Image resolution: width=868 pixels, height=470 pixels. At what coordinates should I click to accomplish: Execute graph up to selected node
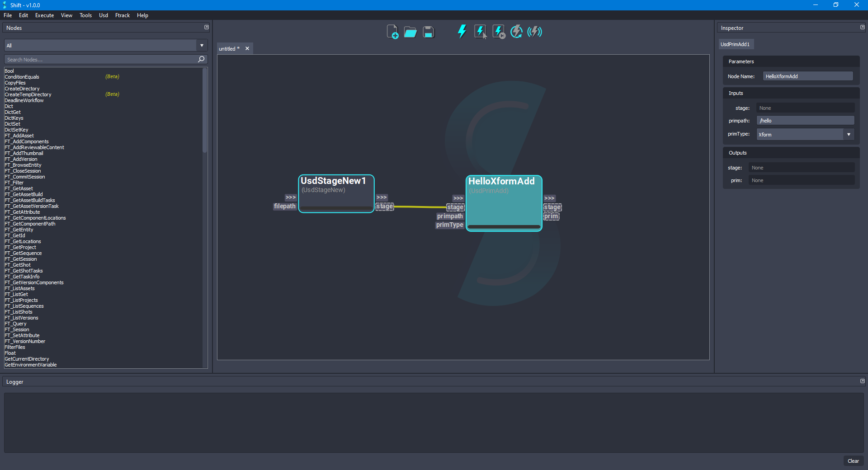(x=498, y=32)
